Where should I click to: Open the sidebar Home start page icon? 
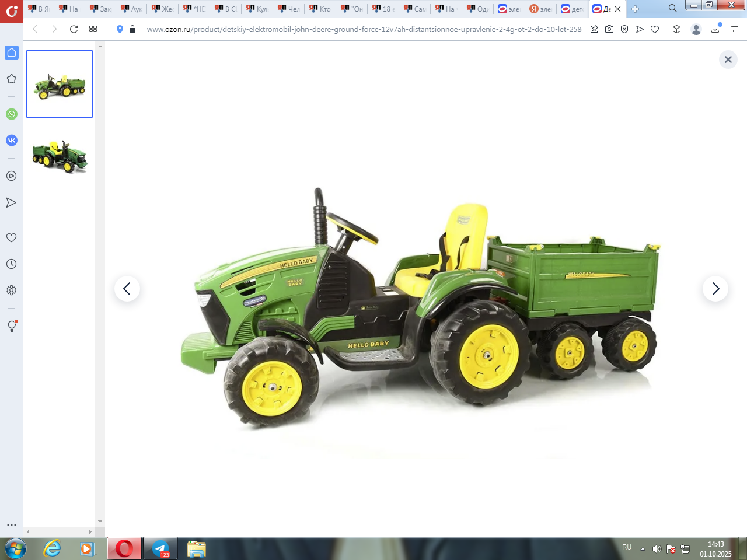[12, 52]
